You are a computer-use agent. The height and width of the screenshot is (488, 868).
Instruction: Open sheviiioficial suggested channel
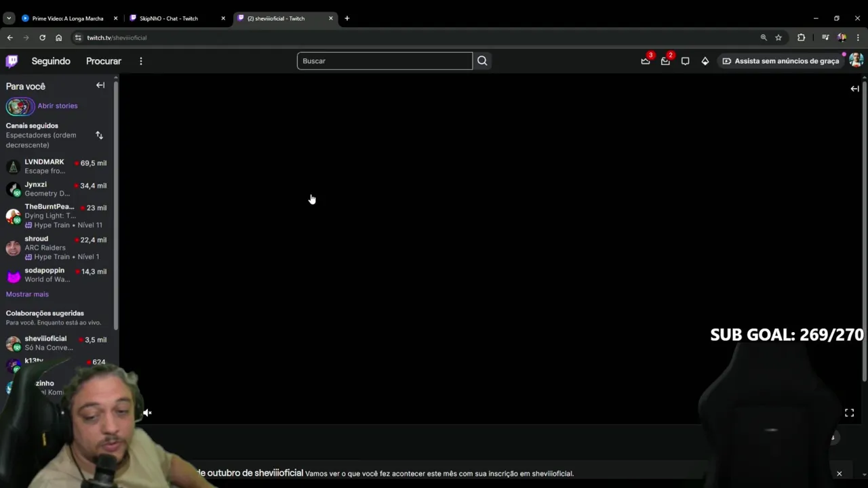point(56,343)
